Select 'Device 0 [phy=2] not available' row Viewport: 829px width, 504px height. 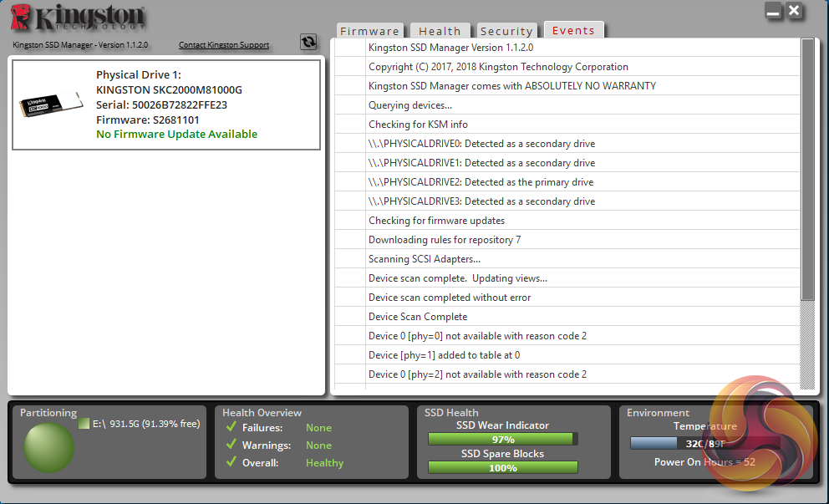tap(567, 374)
